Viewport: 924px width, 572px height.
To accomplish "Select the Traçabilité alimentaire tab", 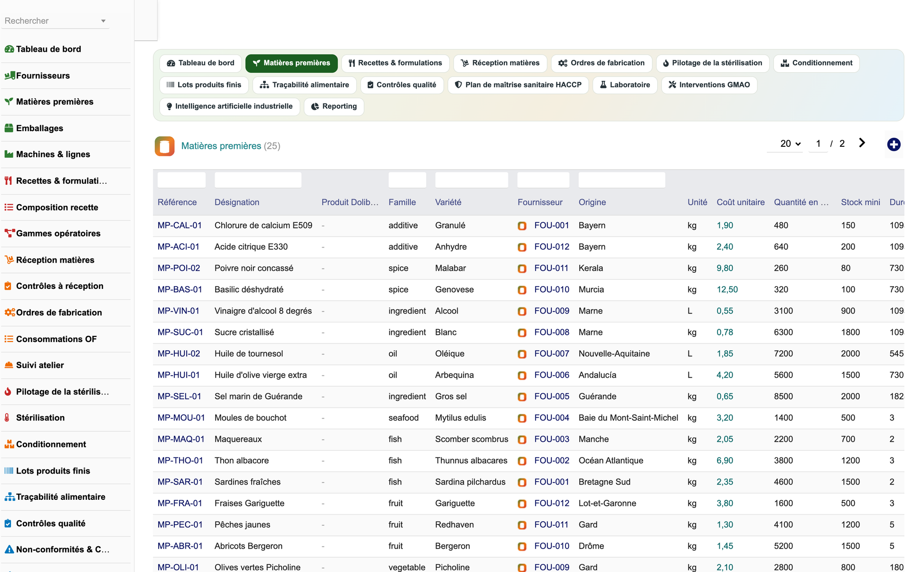I will tap(304, 85).
